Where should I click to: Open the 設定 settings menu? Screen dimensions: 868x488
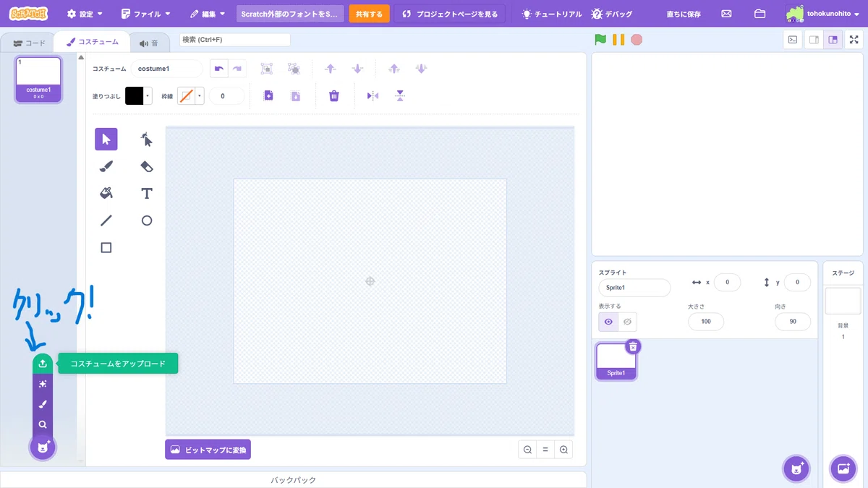coord(84,14)
